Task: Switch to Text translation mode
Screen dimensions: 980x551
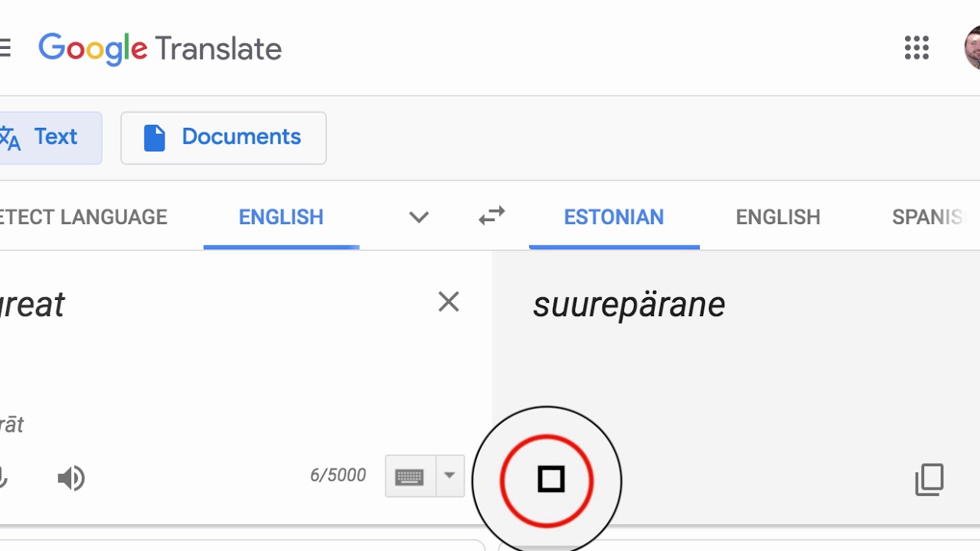Action: pyautogui.click(x=46, y=138)
